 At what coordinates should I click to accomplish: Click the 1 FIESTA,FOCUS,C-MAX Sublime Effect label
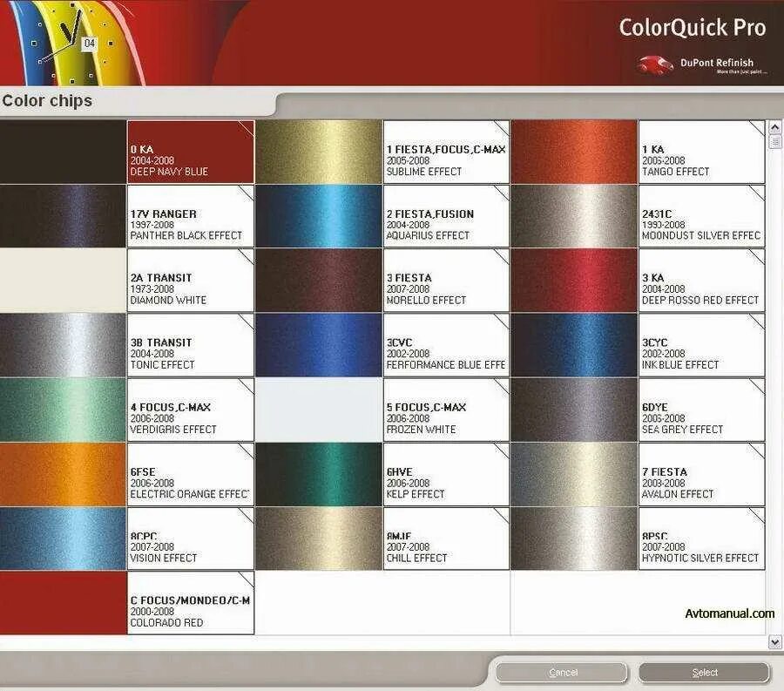tap(447, 152)
